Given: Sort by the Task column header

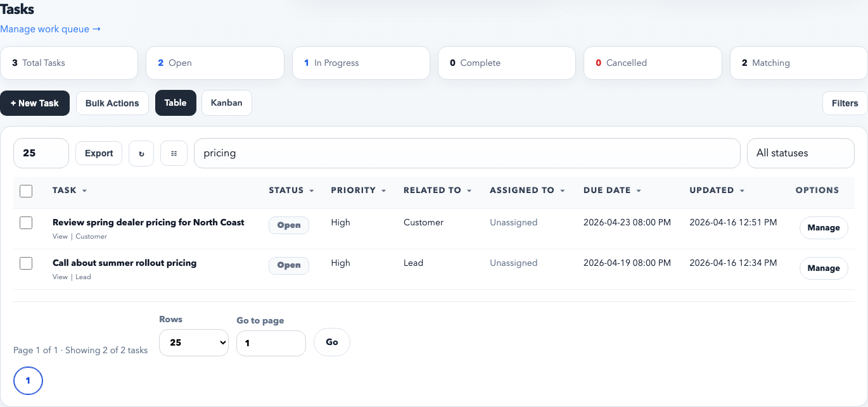Looking at the screenshot, I should click(70, 190).
